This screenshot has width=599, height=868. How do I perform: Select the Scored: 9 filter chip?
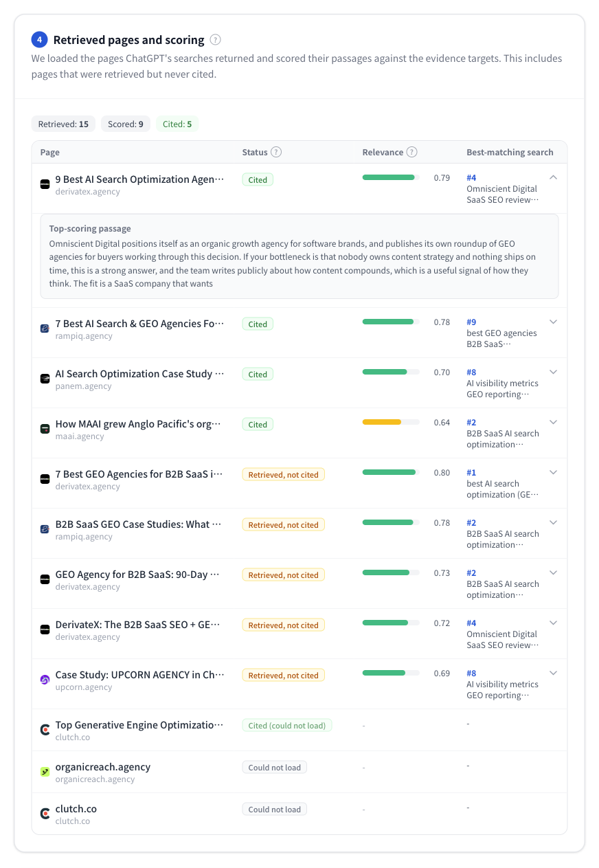[126, 124]
